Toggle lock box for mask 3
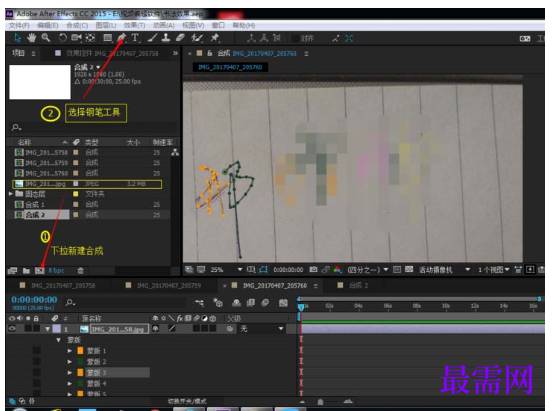This screenshot has height=411, width=552. tap(36, 373)
